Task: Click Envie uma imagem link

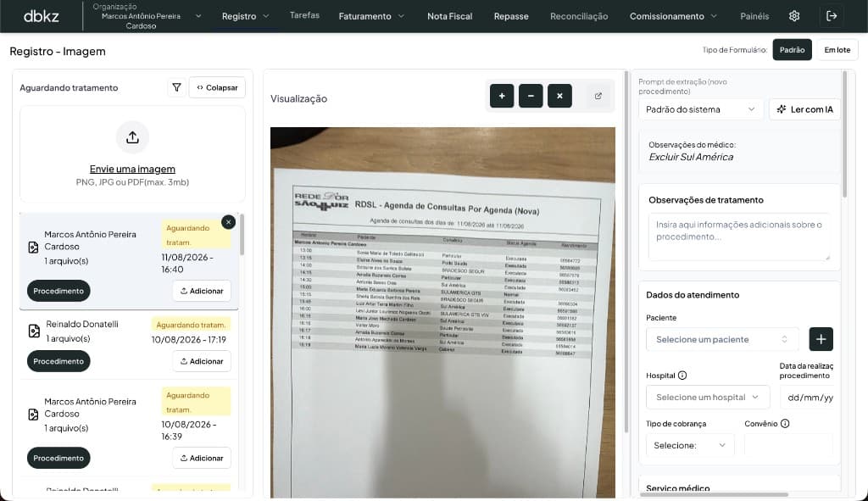Action: click(132, 169)
